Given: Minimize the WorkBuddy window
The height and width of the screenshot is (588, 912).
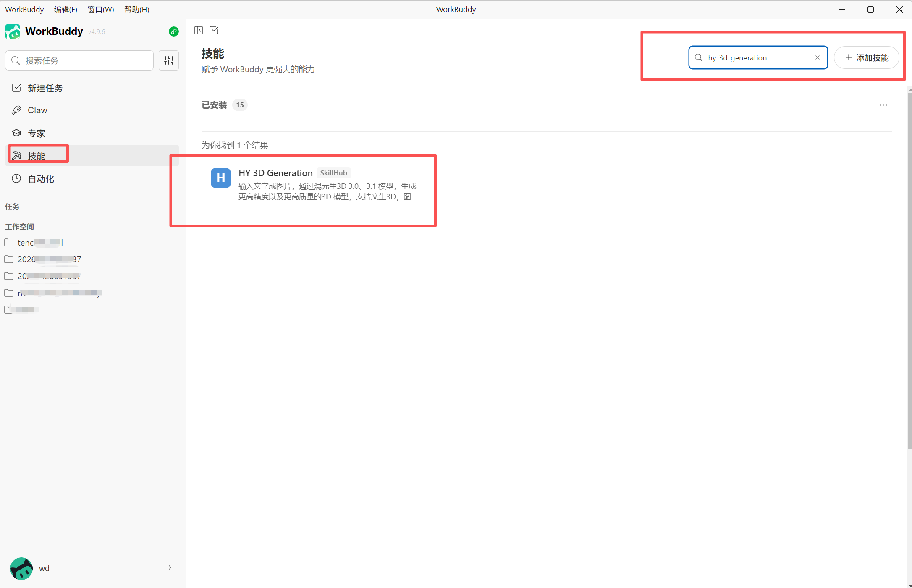Looking at the screenshot, I should (841, 9).
